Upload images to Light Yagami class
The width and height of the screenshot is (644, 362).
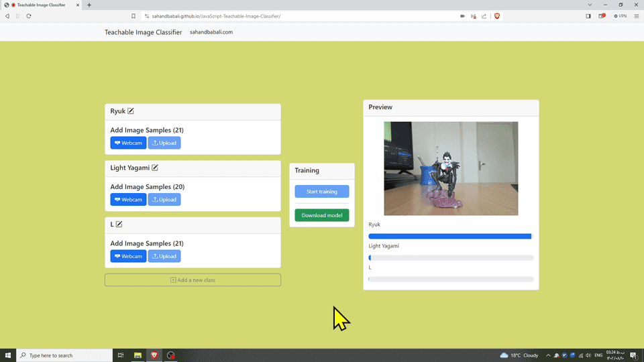click(x=164, y=200)
